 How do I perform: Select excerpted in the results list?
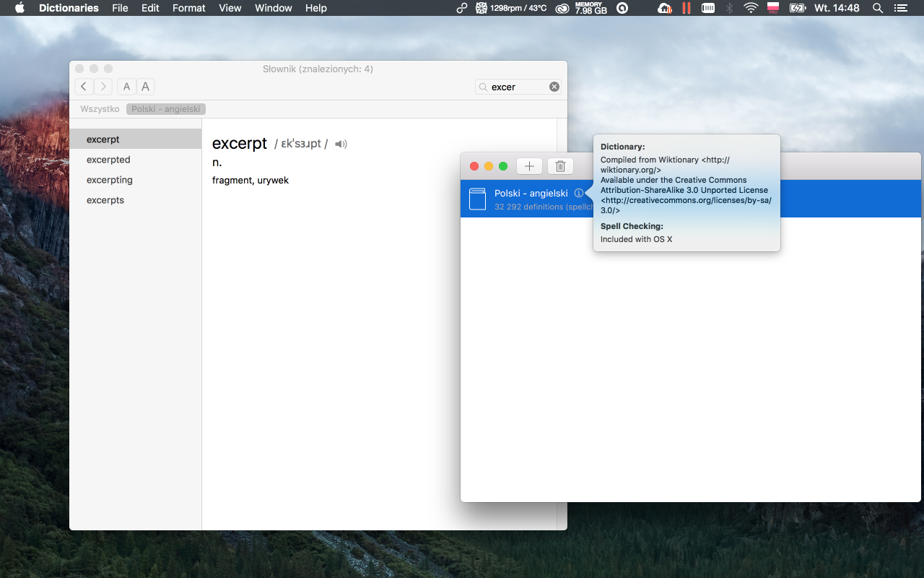click(136, 160)
